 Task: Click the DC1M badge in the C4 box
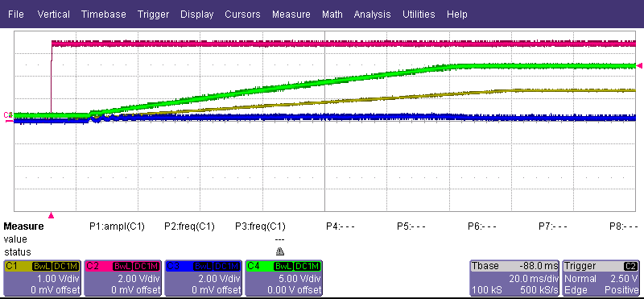click(x=307, y=266)
